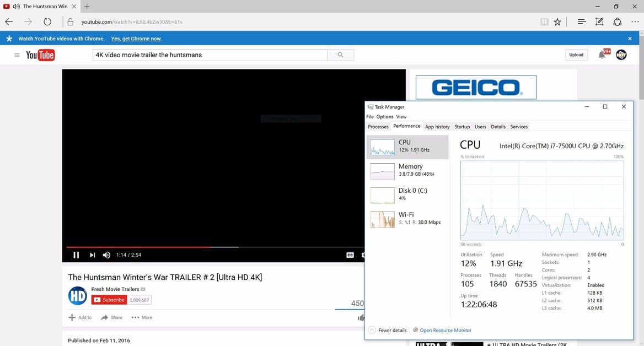
Task: Open Task Manager Options menu
Action: pyautogui.click(x=385, y=117)
